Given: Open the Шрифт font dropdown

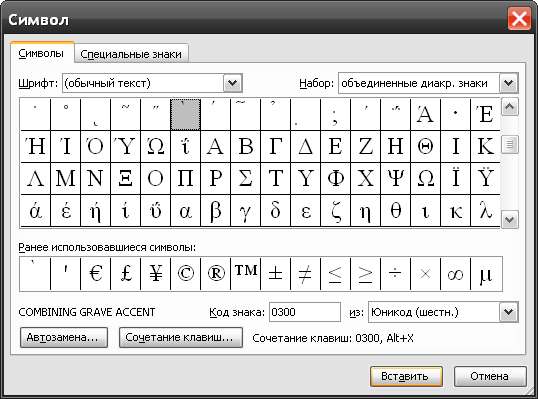Looking at the screenshot, I should click(x=232, y=83).
